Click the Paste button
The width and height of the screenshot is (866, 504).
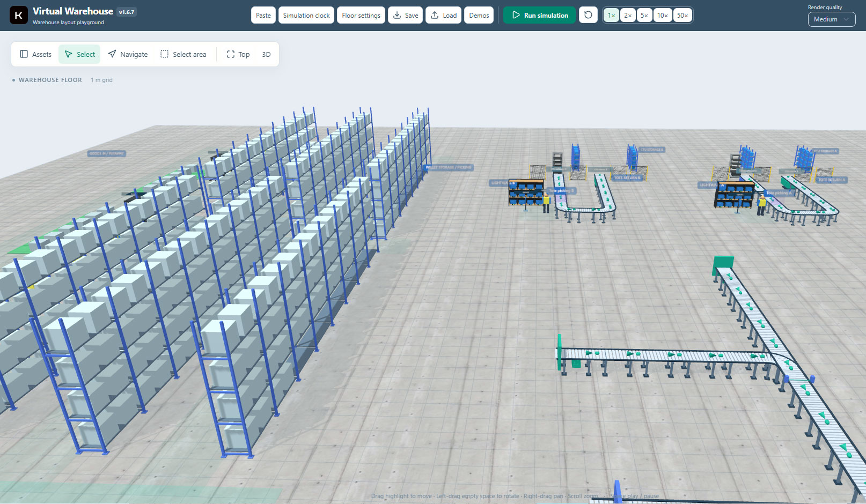263,15
